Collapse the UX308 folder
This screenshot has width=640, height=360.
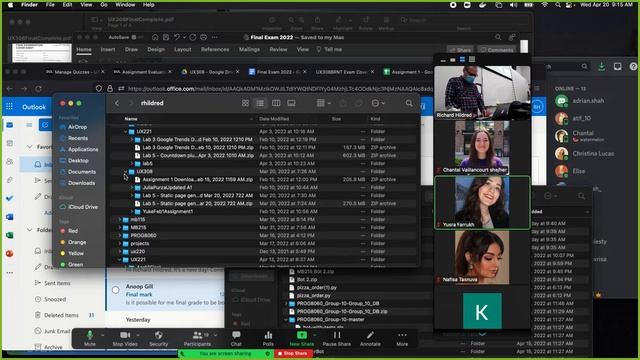point(125,172)
